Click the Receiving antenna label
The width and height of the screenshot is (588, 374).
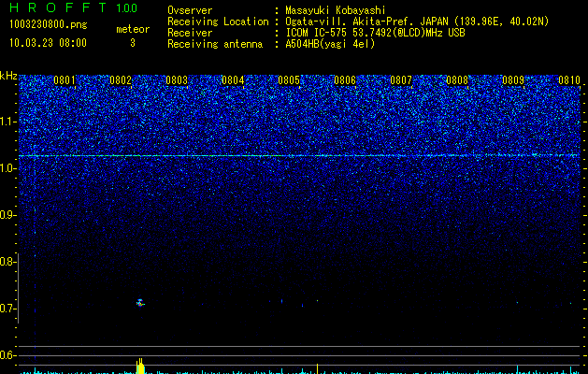pos(215,44)
